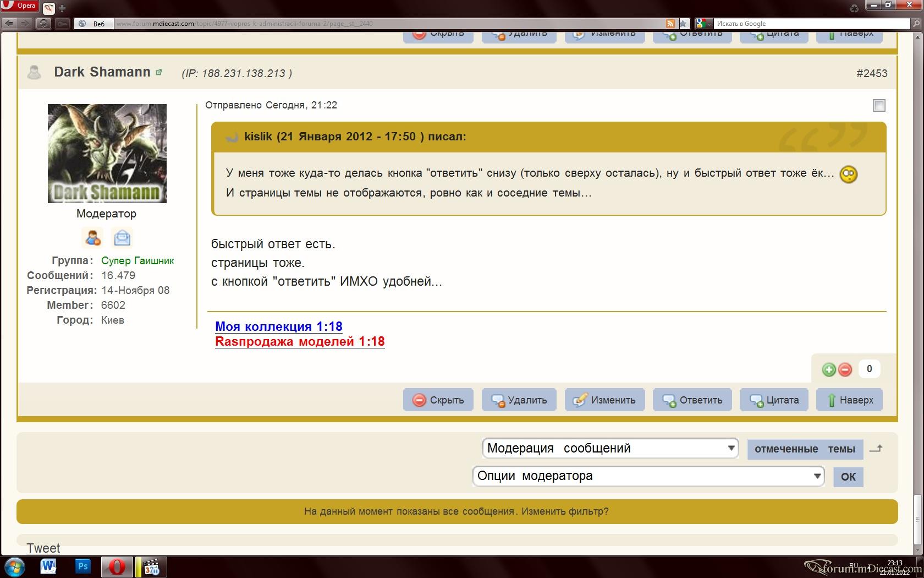
Task: Open Microsoft Word from taskbar
Action: [48, 566]
